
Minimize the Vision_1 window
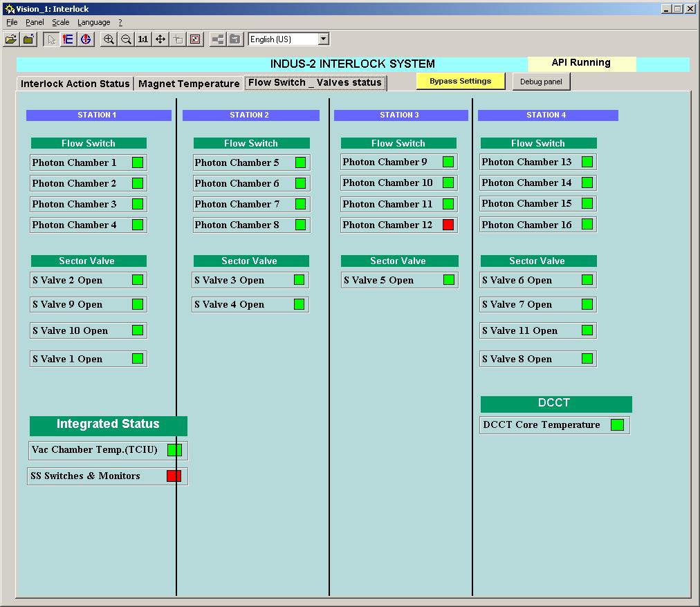coord(666,8)
